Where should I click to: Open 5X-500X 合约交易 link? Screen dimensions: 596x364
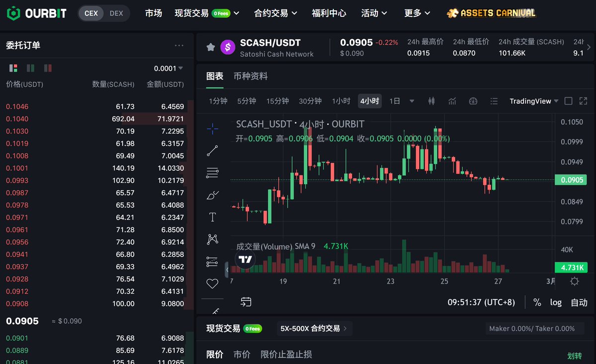pos(314,328)
